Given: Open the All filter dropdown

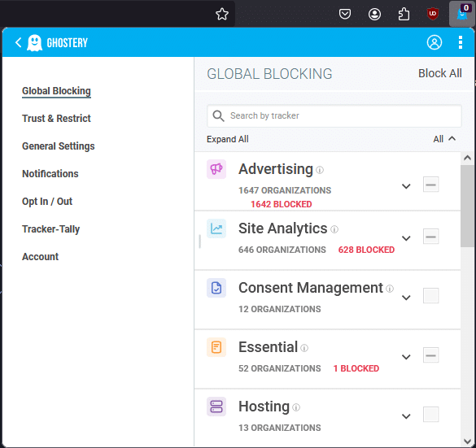Looking at the screenshot, I should coord(444,139).
